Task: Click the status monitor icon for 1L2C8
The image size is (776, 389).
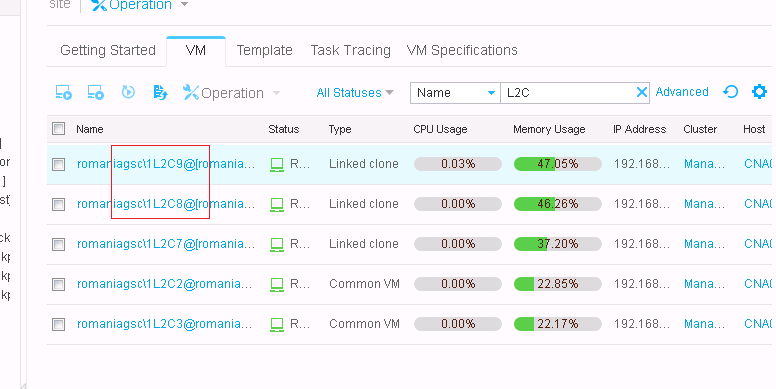Action: (277, 204)
